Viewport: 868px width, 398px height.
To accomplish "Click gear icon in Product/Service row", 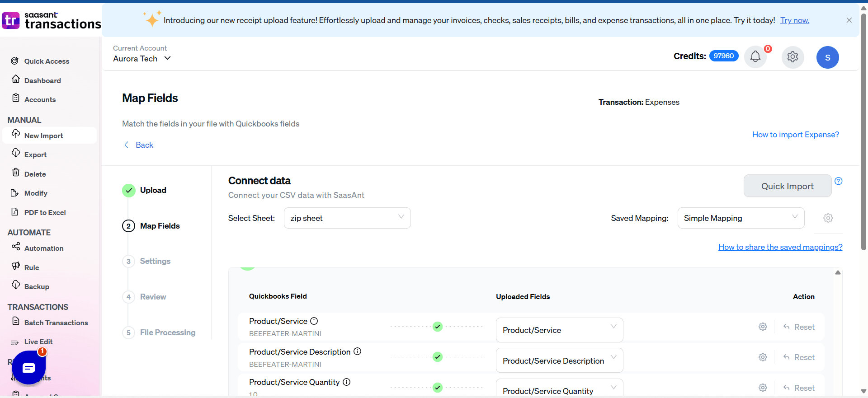I will 763,327.
